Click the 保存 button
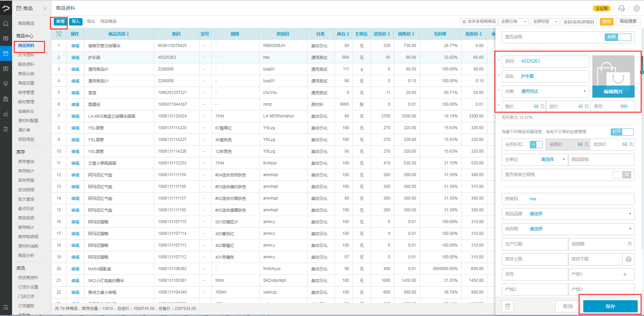The height and width of the screenshot is (316, 644). [610, 306]
